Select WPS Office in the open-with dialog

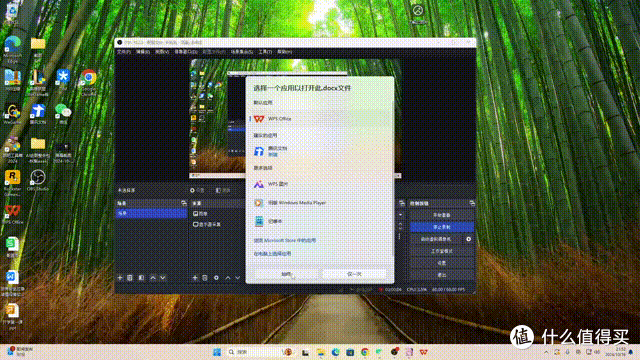click(x=320, y=119)
